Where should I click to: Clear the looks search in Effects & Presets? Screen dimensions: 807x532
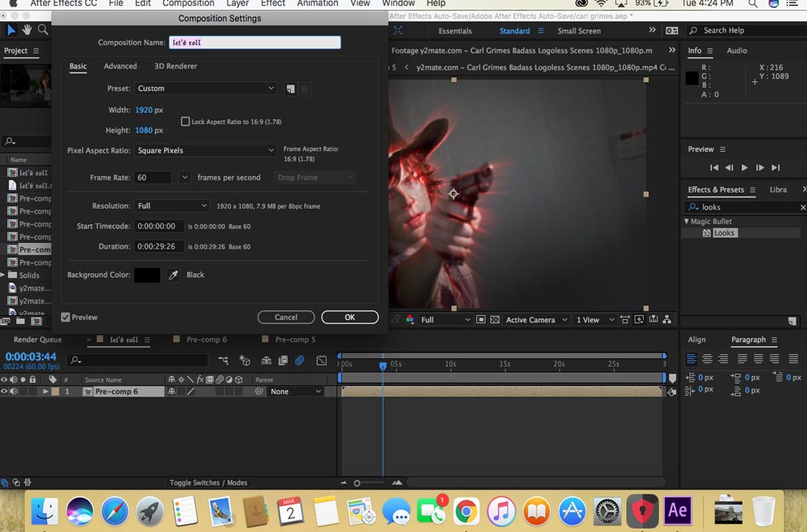[803, 207]
